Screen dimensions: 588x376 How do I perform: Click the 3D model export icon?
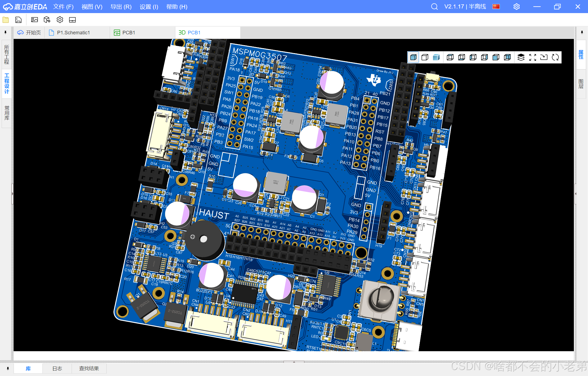(x=47, y=20)
